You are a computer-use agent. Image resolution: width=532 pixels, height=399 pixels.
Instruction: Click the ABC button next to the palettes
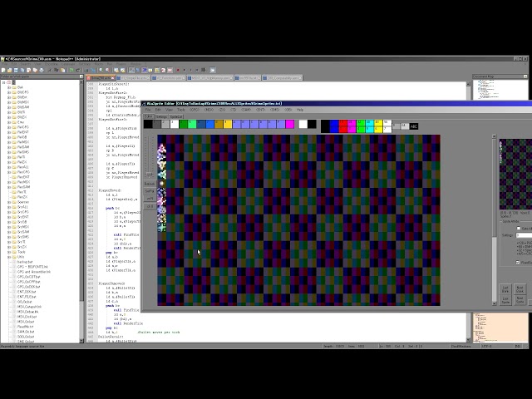pyautogui.click(x=414, y=126)
